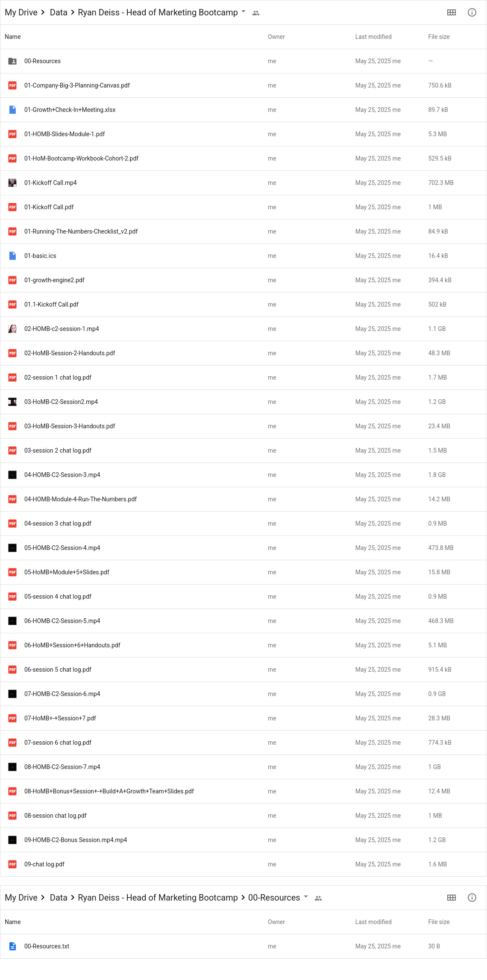Image resolution: width=487 pixels, height=980 pixels.
Task: Toggle grid view in 00-Resources folder header
Action: (451, 898)
